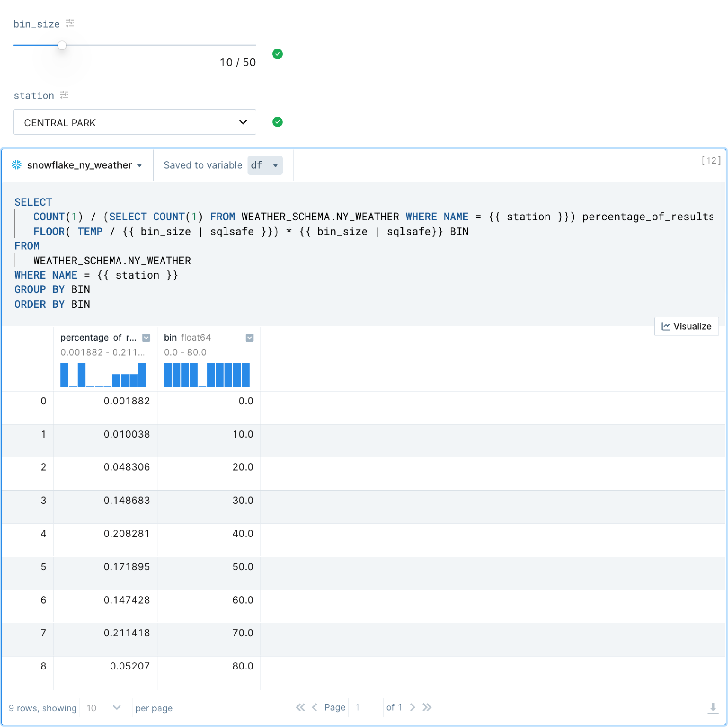Open the df variable name dropdown
Screen dimensions: 728x727
265,165
